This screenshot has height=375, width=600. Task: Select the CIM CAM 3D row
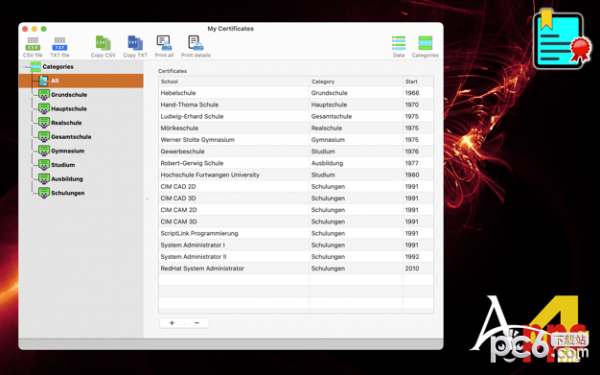(296, 222)
